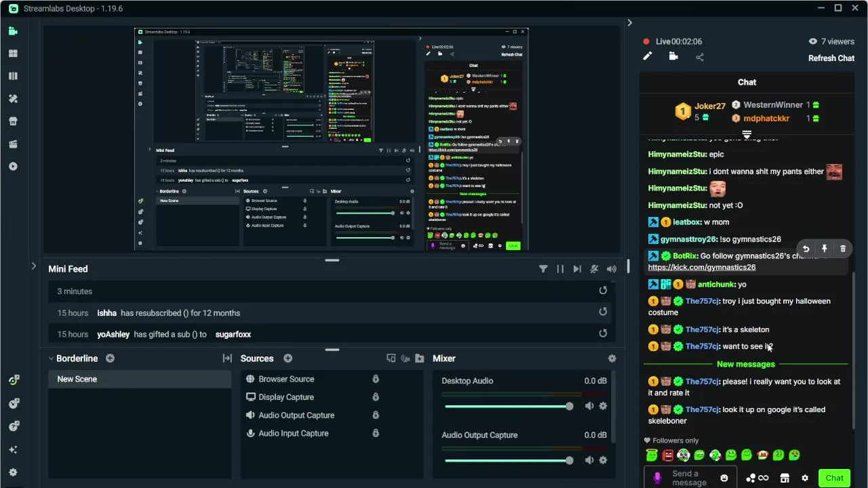Collapse the chat panel with arrow
Screen dimensions: 868x488
[x=629, y=23]
